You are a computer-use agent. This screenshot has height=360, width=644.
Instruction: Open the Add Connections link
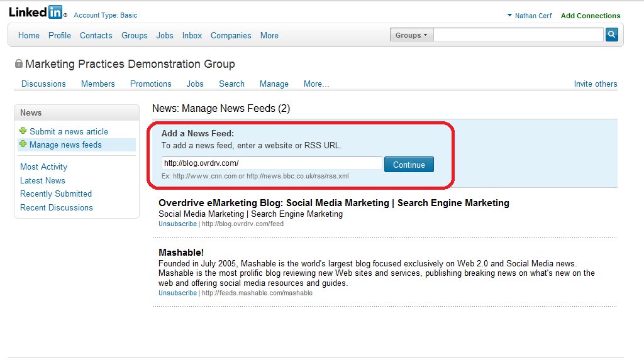point(591,16)
